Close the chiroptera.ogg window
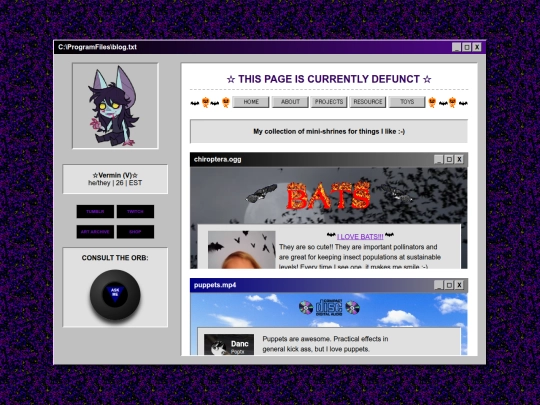This screenshot has width=540, height=405. click(x=459, y=159)
